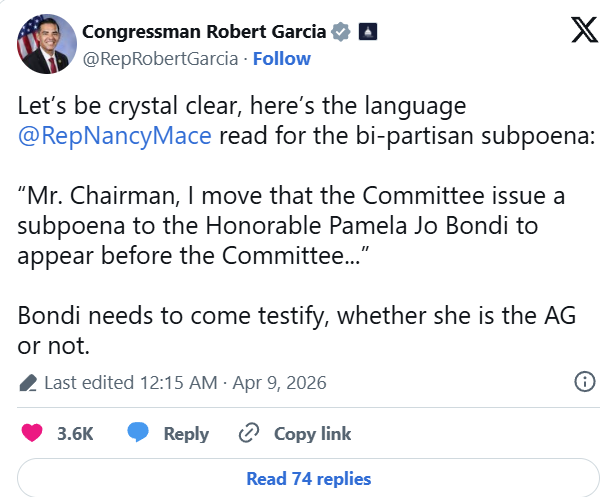
Task: Open the info circle icon
Action: [x=585, y=382]
